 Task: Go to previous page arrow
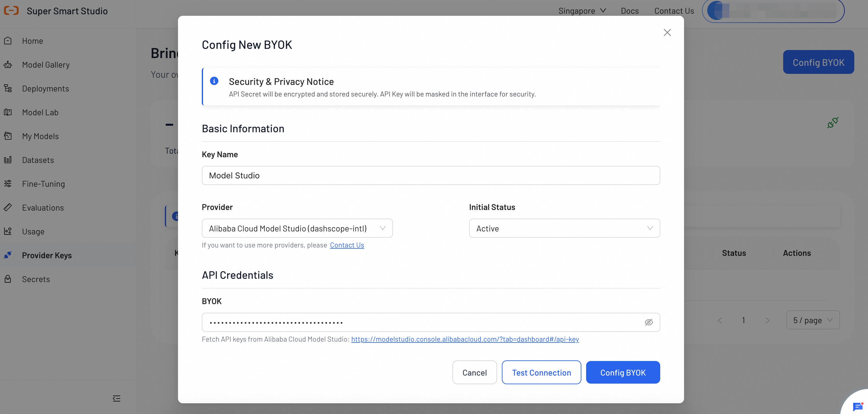pyautogui.click(x=720, y=320)
